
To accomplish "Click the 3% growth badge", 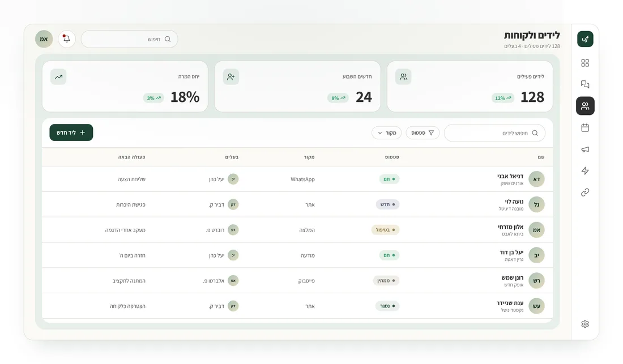I will tap(153, 98).
